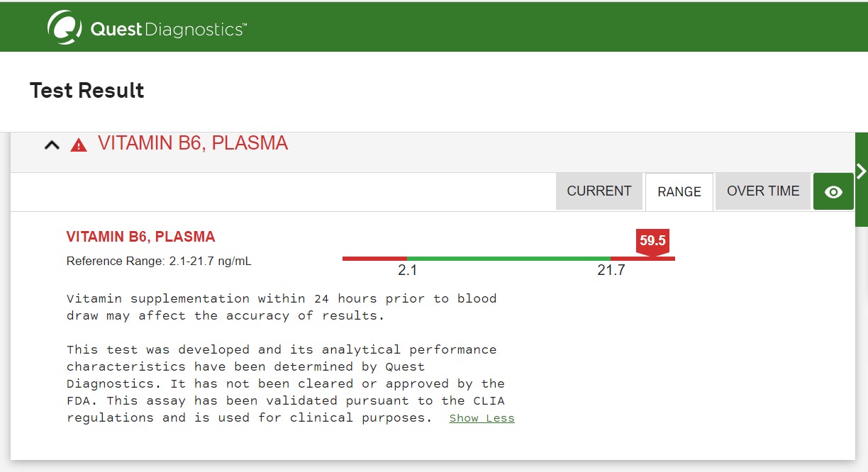868x472 pixels.
Task: Collapse the Vitamin B6, Plasma section chevron
Action: point(52,145)
